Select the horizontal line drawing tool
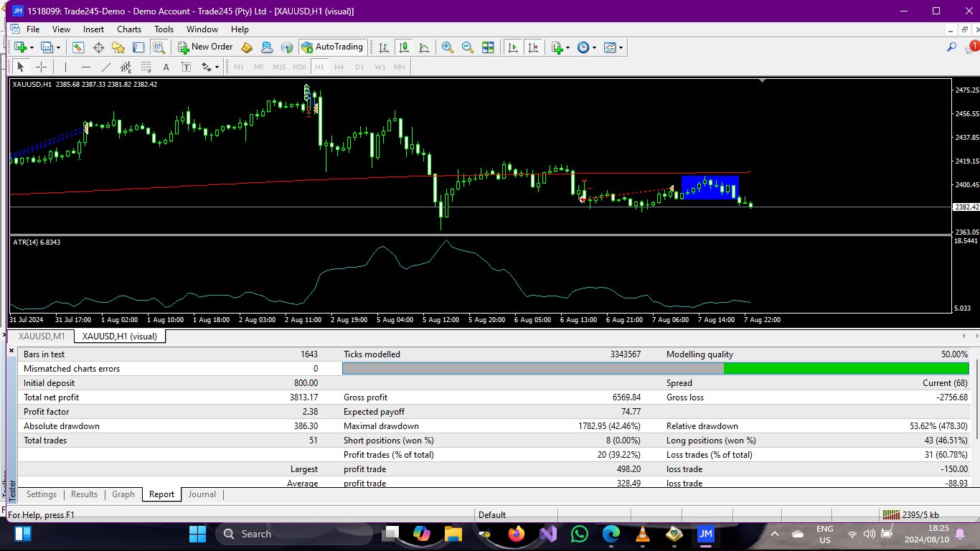Screen dimensions: 980x551 point(85,67)
